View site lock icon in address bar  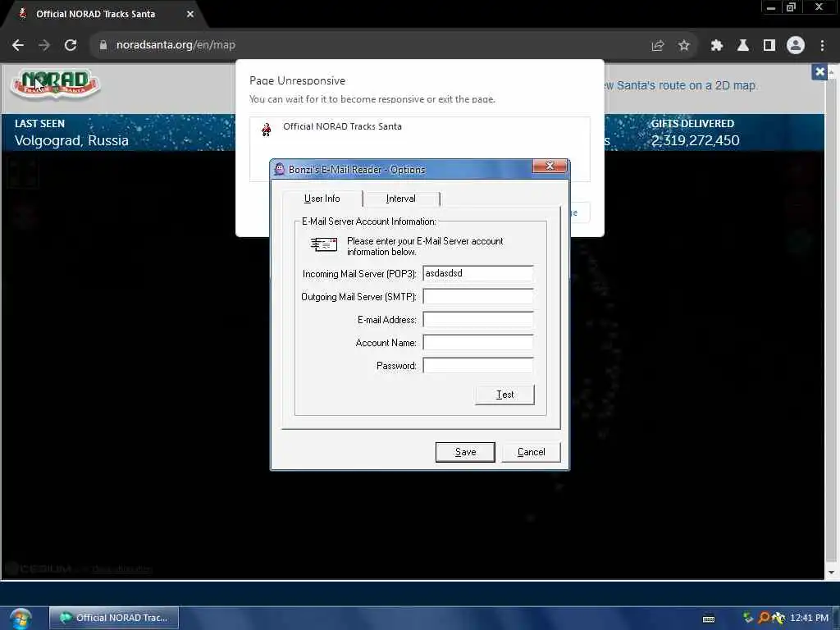click(x=103, y=45)
